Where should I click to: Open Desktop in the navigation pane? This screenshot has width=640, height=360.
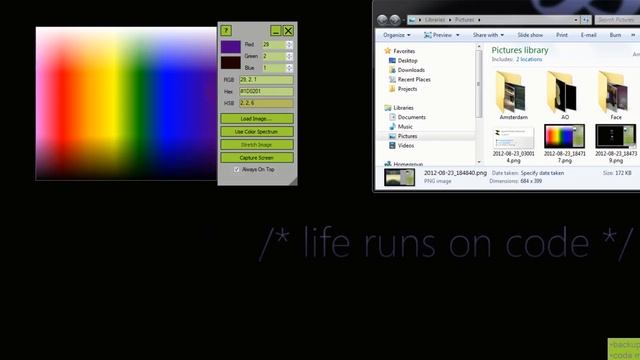(x=403, y=60)
